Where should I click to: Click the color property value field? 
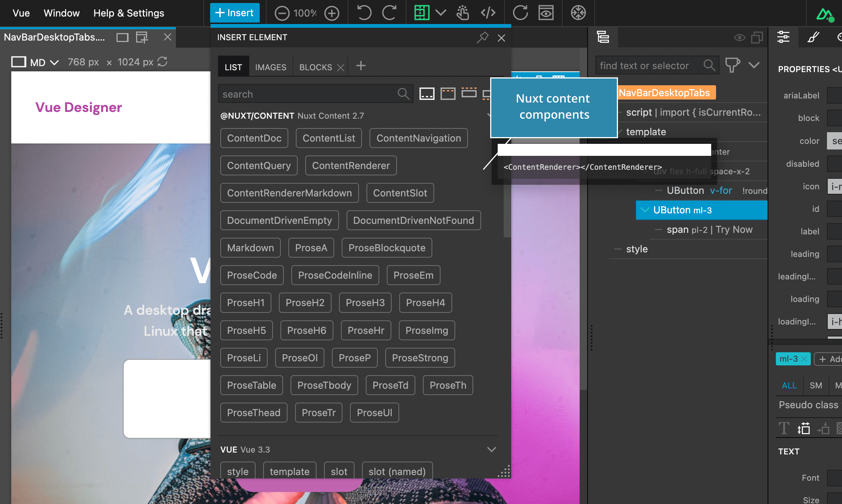click(x=834, y=141)
